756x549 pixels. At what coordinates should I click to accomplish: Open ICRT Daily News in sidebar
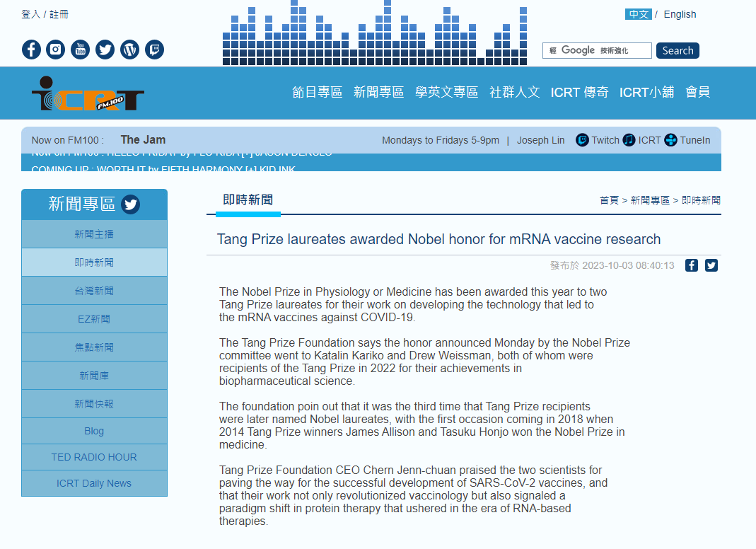point(95,483)
